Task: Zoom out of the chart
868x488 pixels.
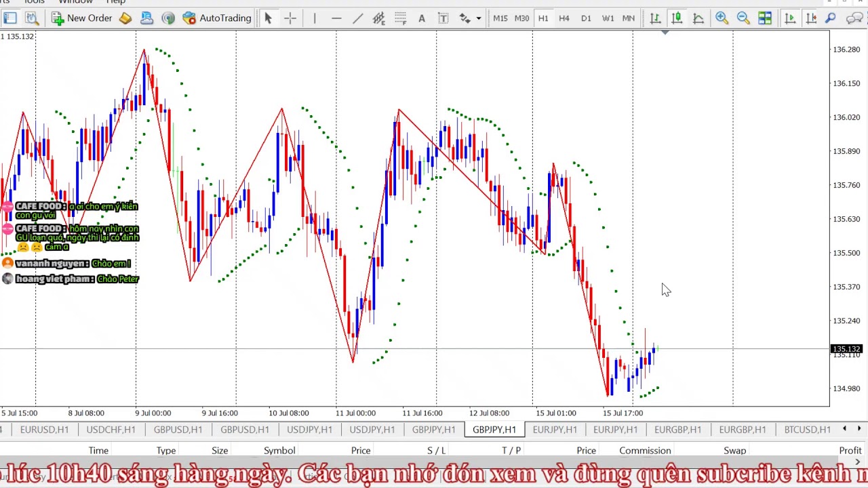Action: pos(743,18)
